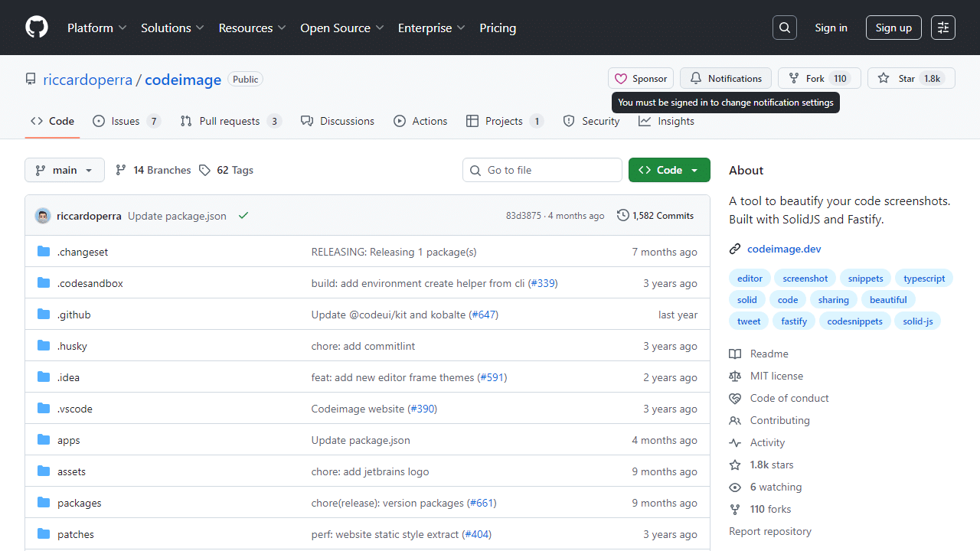Click the heart-hand Code of conduct icon
Screen dimensions: 980x551
(735, 398)
